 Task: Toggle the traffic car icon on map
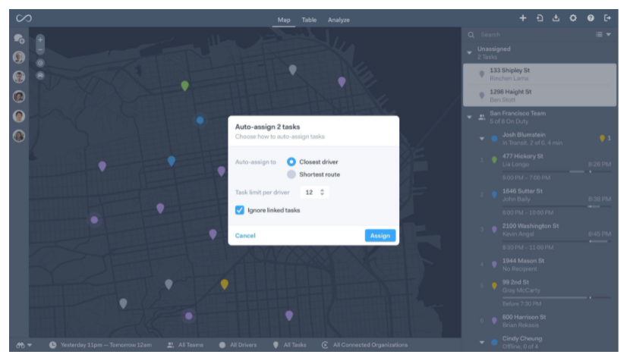(40, 75)
